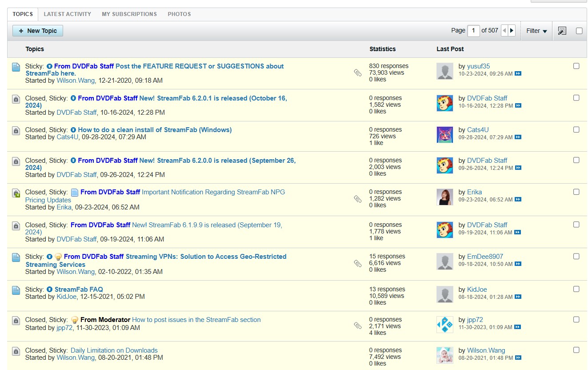Jump to last post icon dated 10-16-2024

click(x=518, y=105)
